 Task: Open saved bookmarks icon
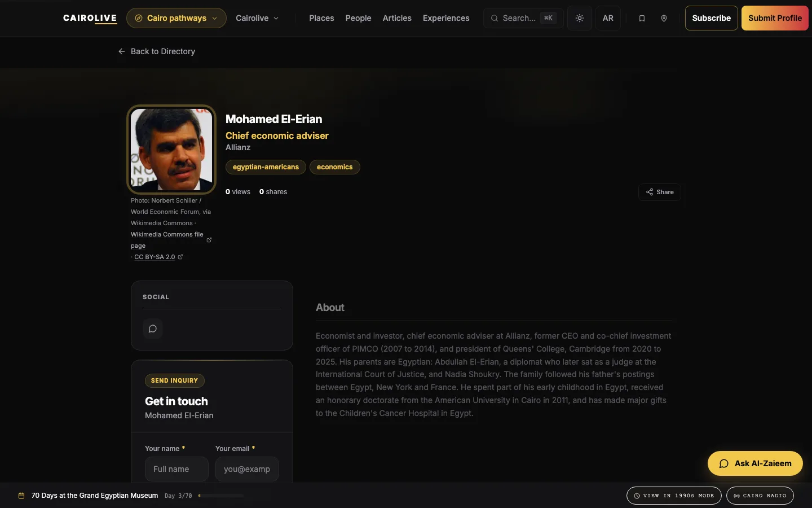point(642,19)
